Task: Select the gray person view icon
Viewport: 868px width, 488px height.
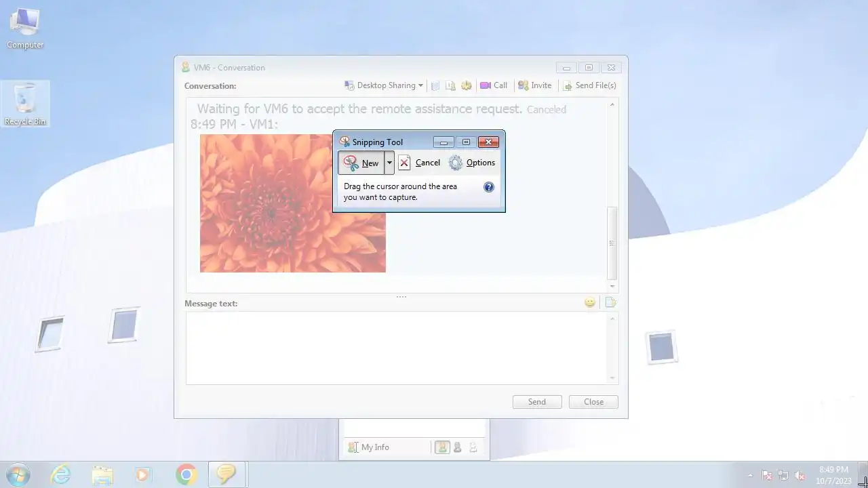Action: 458,447
